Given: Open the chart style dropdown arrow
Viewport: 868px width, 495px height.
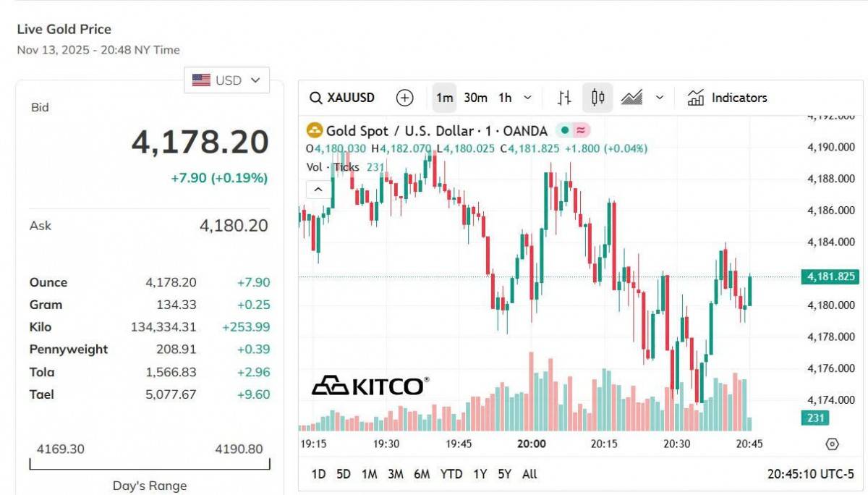Looking at the screenshot, I should click(658, 97).
